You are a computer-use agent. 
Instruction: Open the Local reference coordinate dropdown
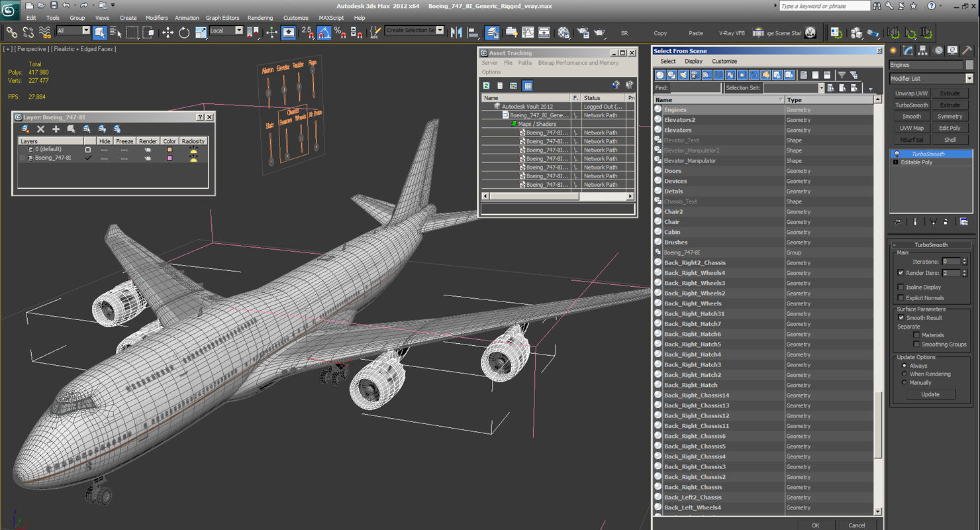pyautogui.click(x=239, y=30)
